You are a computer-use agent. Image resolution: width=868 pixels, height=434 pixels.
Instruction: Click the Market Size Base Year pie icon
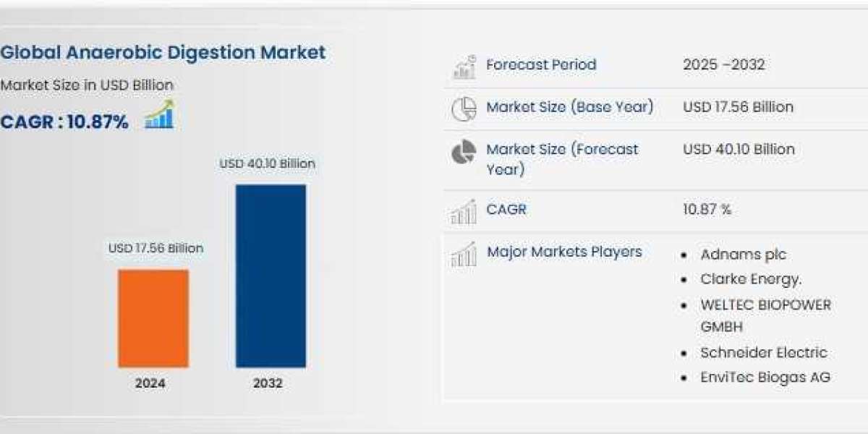[x=464, y=109]
